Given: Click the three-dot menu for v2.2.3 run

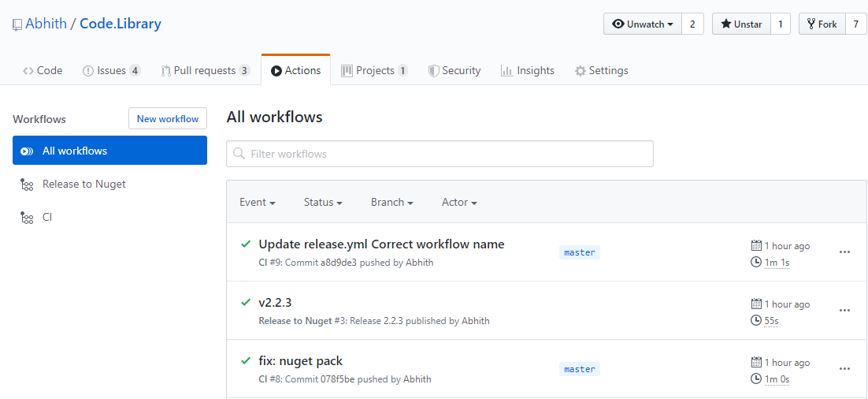Looking at the screenshot, I should pyautogui.click(x=844, y=311).
